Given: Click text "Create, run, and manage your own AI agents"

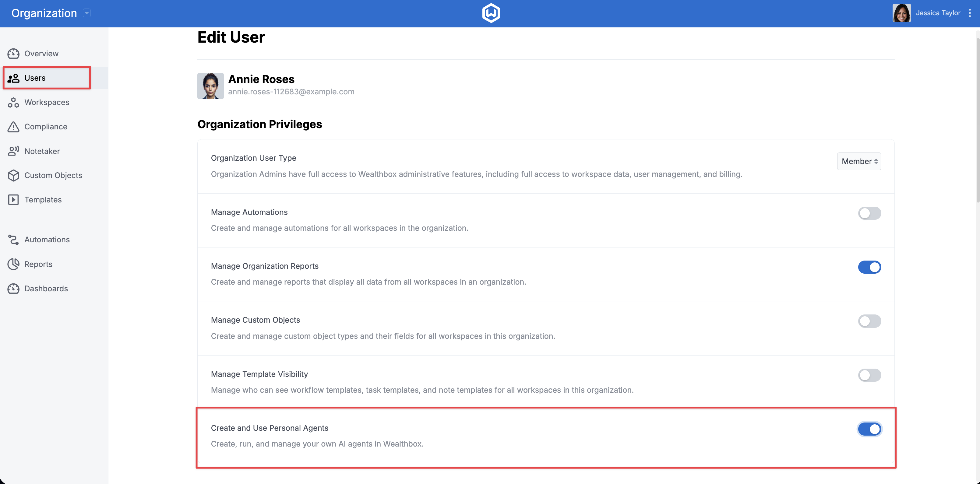Looking at the screenshot, I should (x=317, y=444).
